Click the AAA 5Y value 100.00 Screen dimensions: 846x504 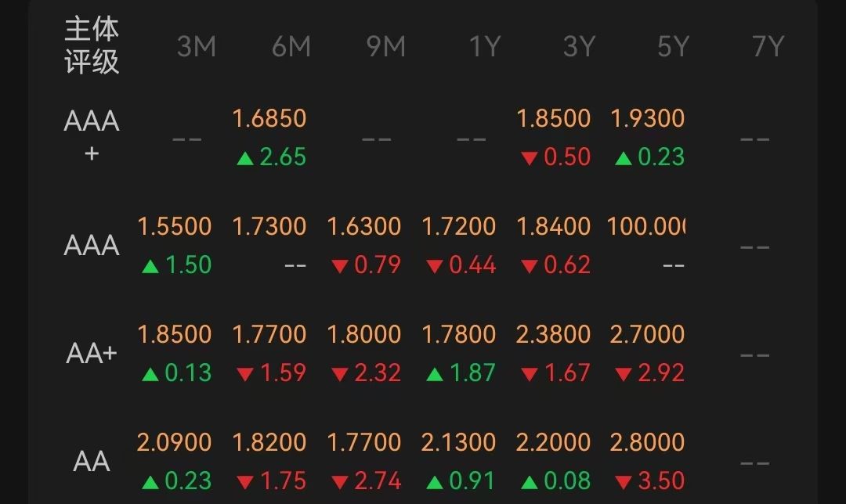[x=646, y=227]
